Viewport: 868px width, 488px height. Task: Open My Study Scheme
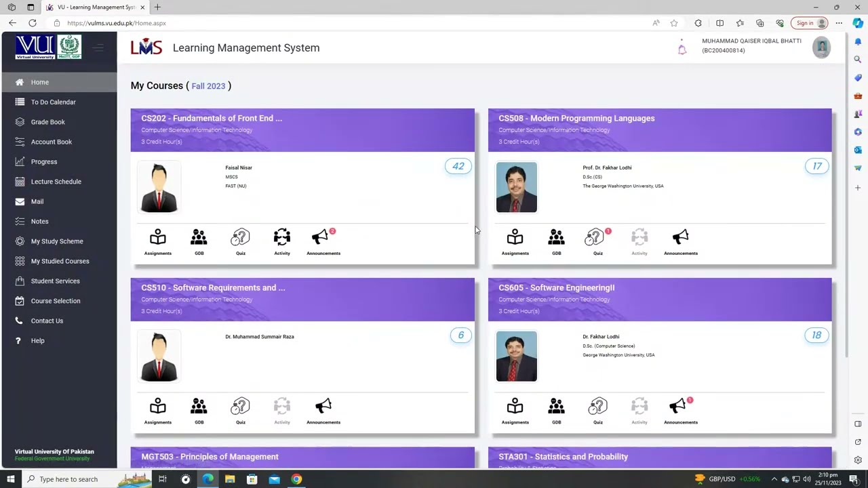tap(59, 241)
